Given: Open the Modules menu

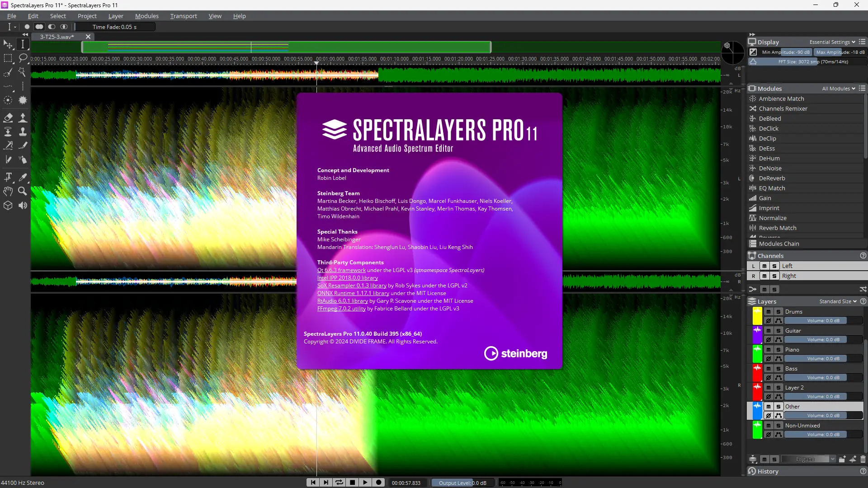Looking at the screenshot, I should pyautogui.click(x=147, y=16).
